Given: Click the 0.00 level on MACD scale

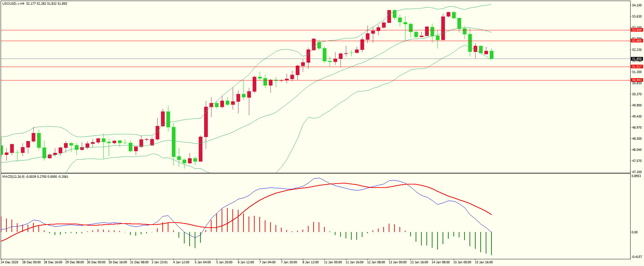Looking at the screenshot, I should pos(635,232).
